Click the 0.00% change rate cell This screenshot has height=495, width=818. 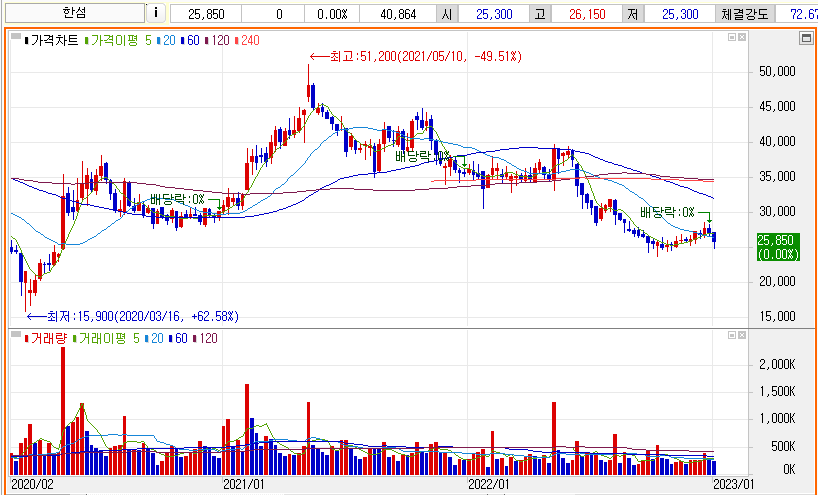point(332,14)
